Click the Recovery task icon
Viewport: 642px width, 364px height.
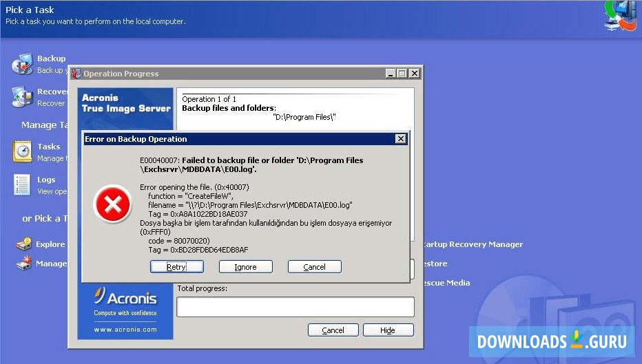tap(22, 97)
